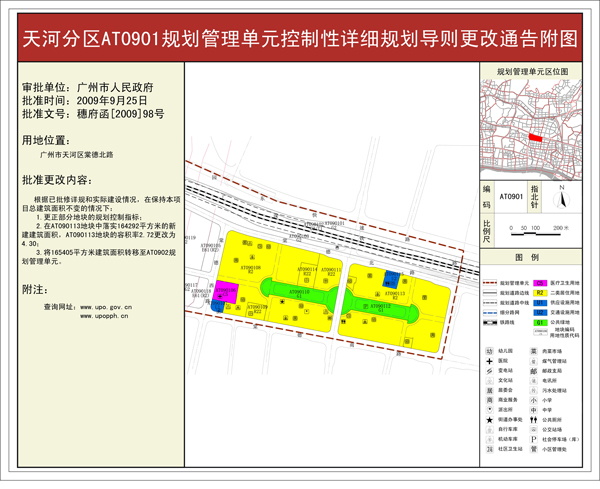Screen dimensions: 600x489
Task: Click the magenta C5 medical land swatch
Action: [x=541, y=284]
